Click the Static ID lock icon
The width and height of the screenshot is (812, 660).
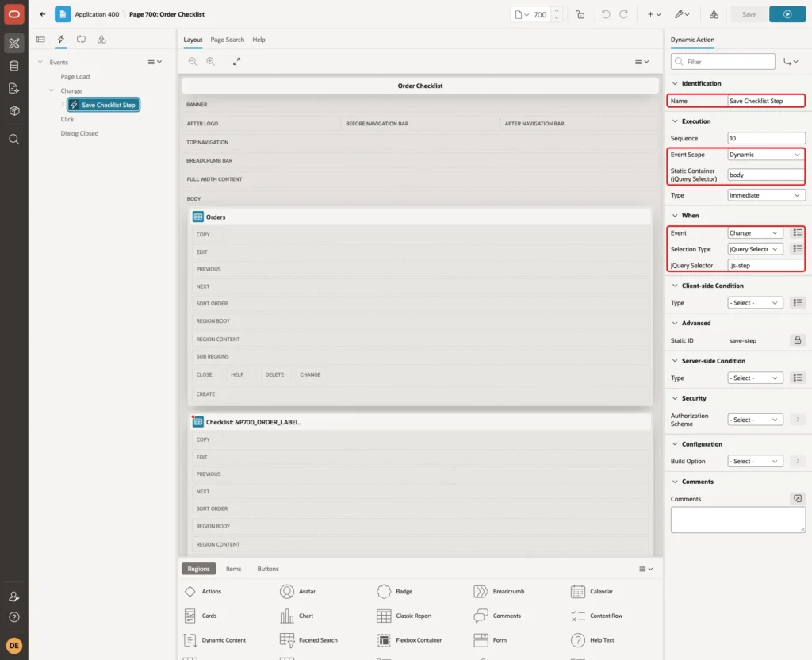tap(798, 340)
